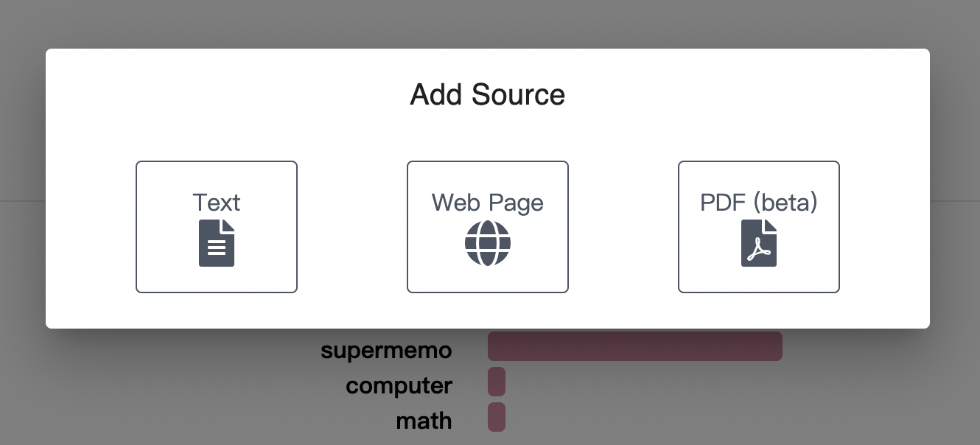Click the Web Page globe icon
The height and width of the screenshot is (445, 980).
coord(488,243)
